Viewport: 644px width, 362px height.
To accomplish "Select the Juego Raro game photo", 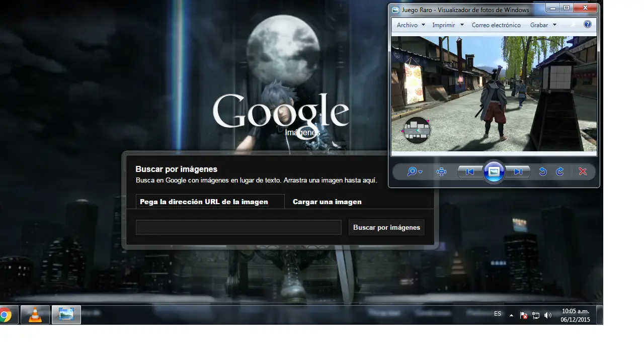I will point(494,94).
